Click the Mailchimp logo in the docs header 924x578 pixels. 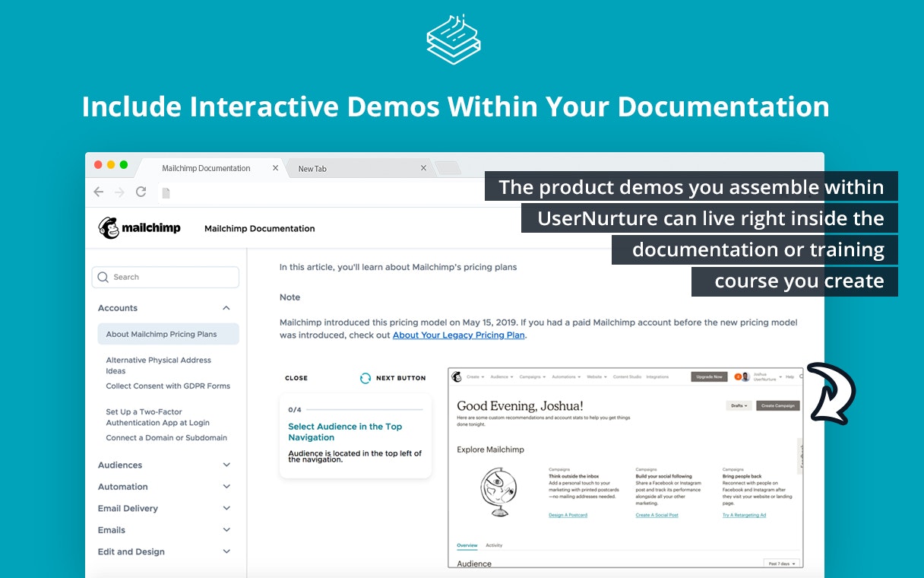[139, 227]
